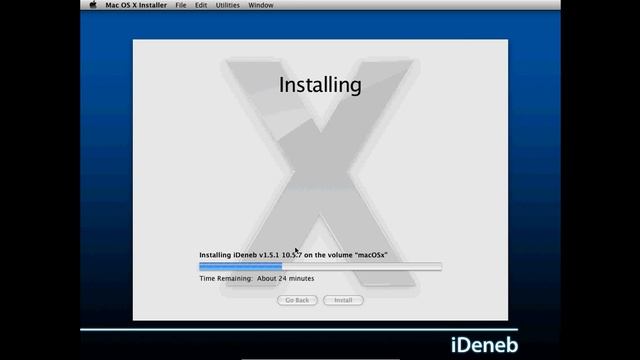The width and height of the screenshot is (640, 360).
Task: Click the "About 24 minutes" time estimate
Action: tap(286, 278)
